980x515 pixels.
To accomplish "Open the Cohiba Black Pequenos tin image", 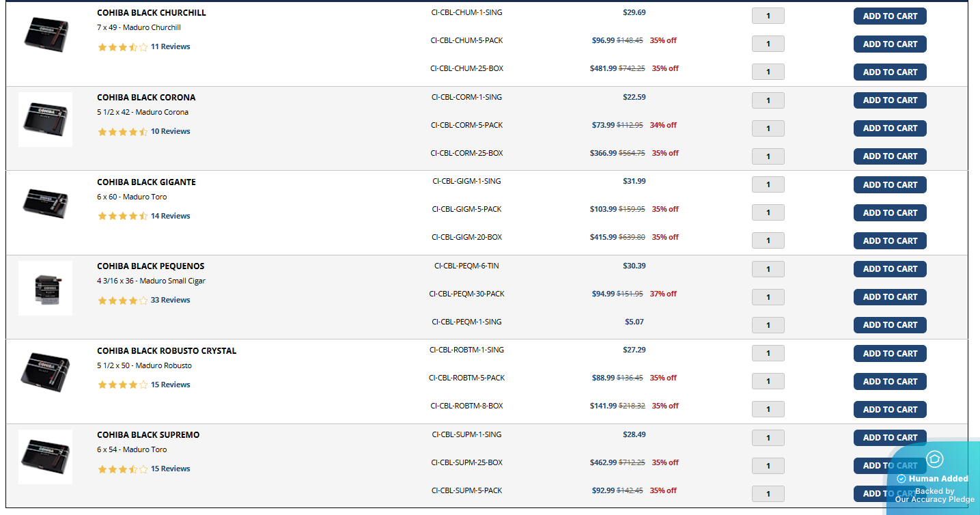I will (46, 288).
